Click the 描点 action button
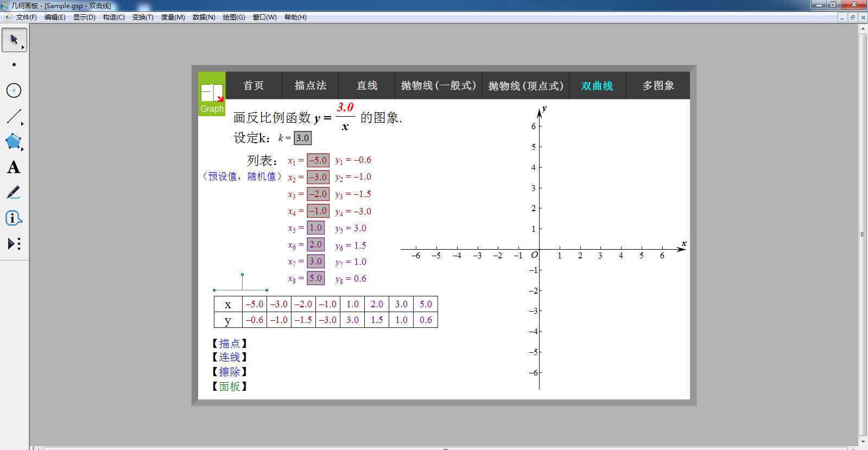The image size is (868, 450). click(x=230, y=344)
